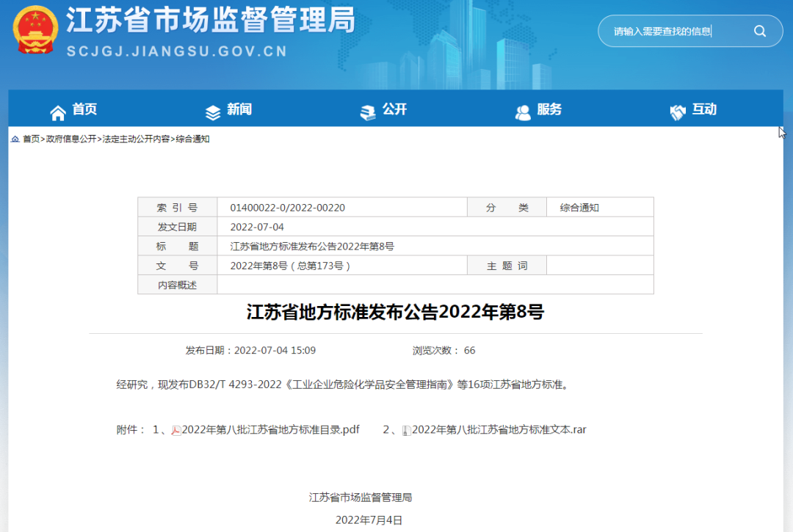This screenshot has width=793, height=532.
Task: Click the handshake icon beside 互动
Action: pyautogui.click(x=678, y=113)
